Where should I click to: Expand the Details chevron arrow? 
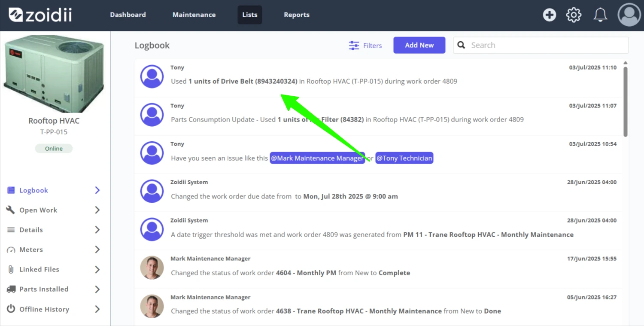click(x=97, y=230)
